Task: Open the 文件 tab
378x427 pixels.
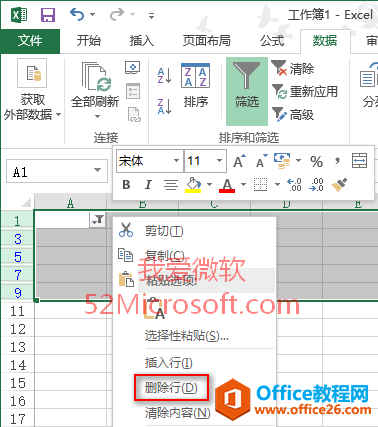Action: click(30, 41)
